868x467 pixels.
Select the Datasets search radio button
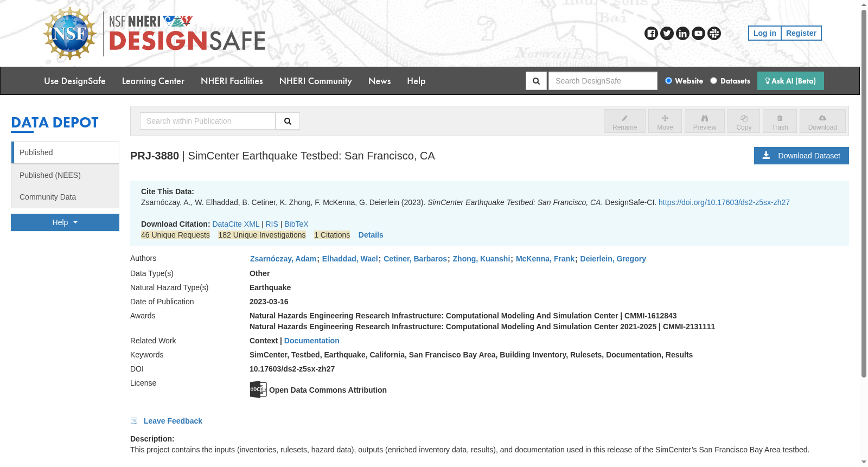pos(713,81)
